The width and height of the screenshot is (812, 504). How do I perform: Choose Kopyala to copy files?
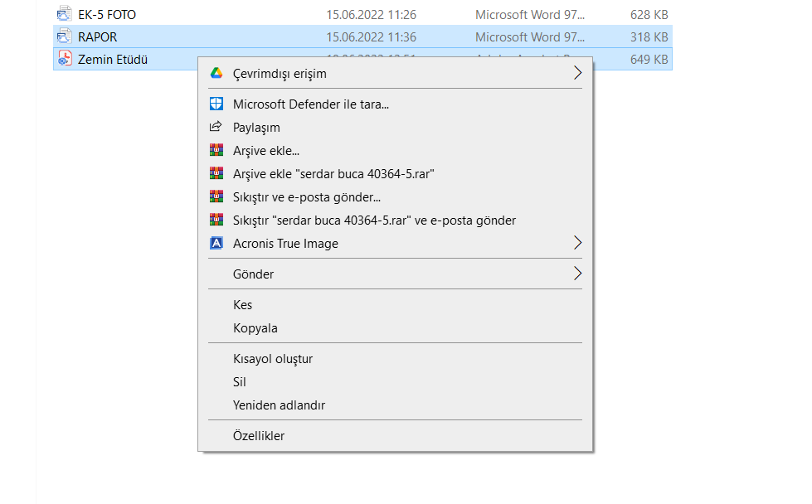(395, 328)
